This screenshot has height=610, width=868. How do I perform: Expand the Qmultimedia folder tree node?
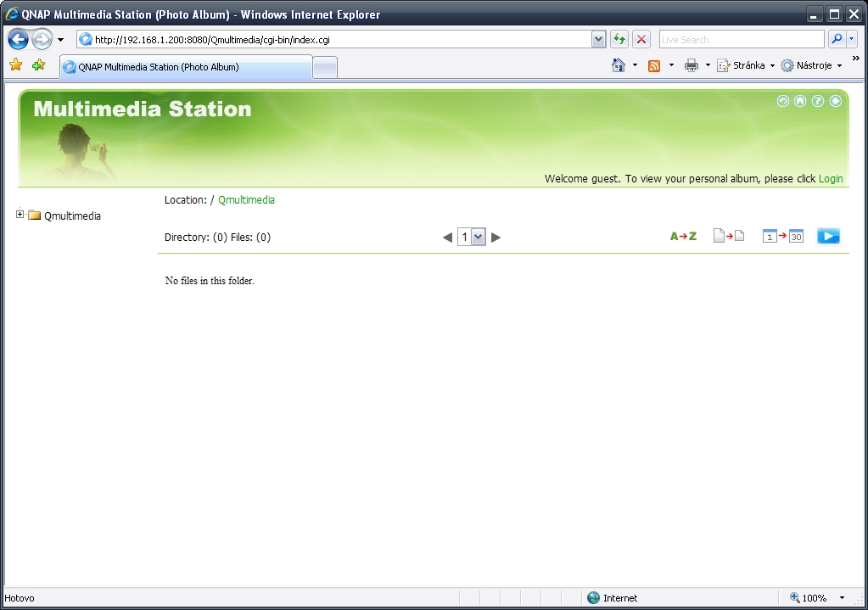[20, 214]
